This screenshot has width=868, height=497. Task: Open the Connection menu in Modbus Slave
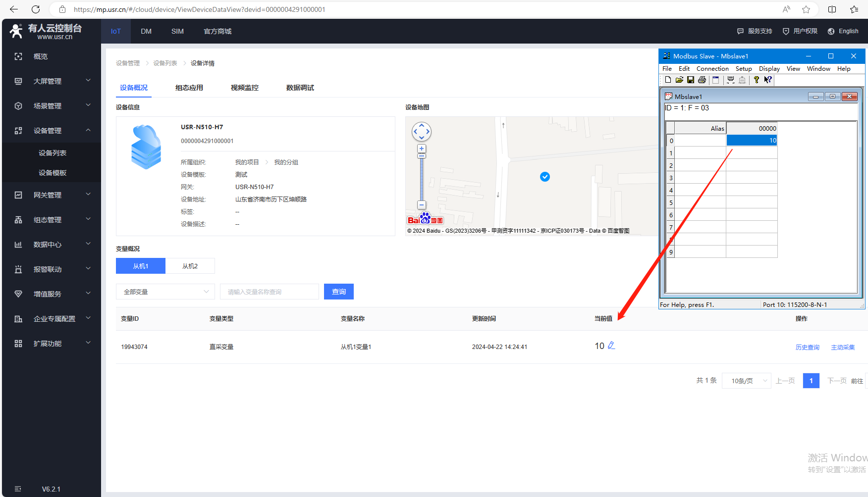[712, 69]
